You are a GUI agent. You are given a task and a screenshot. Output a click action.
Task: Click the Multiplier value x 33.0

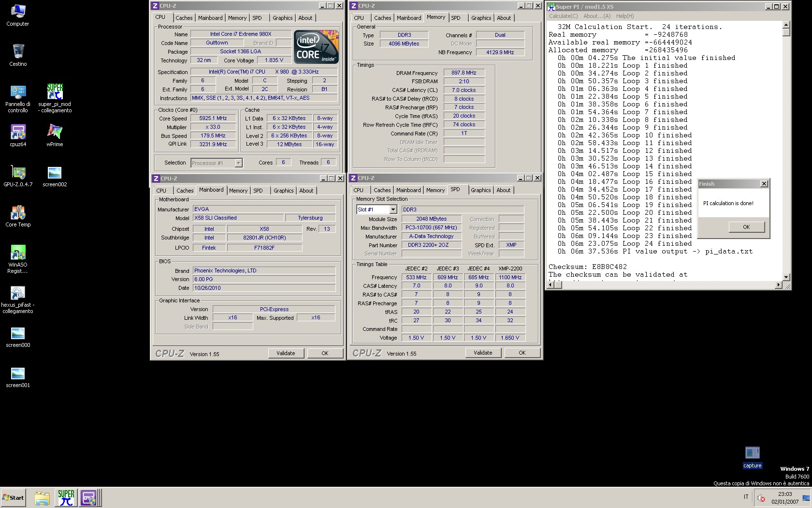pos(213,127)
